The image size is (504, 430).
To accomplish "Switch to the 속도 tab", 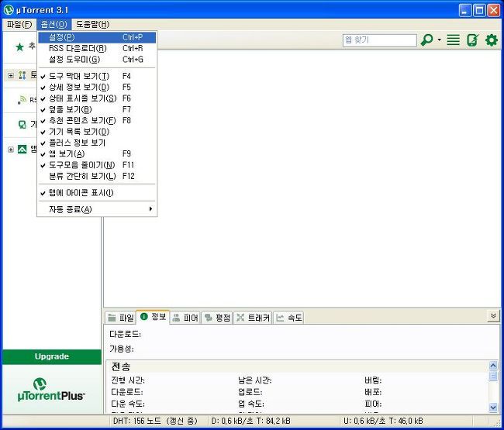I will pyautogui.click(x=288, y=318).
